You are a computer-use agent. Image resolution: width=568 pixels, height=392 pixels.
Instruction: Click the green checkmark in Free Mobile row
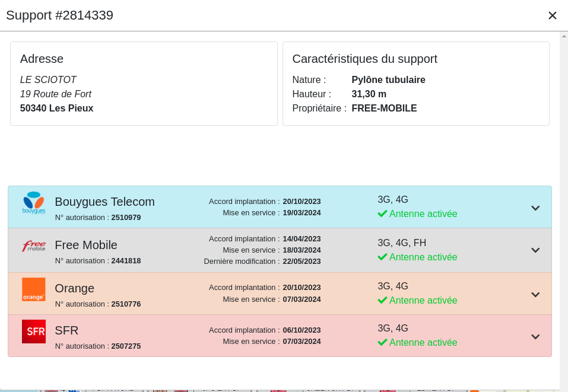click(382, 257)
